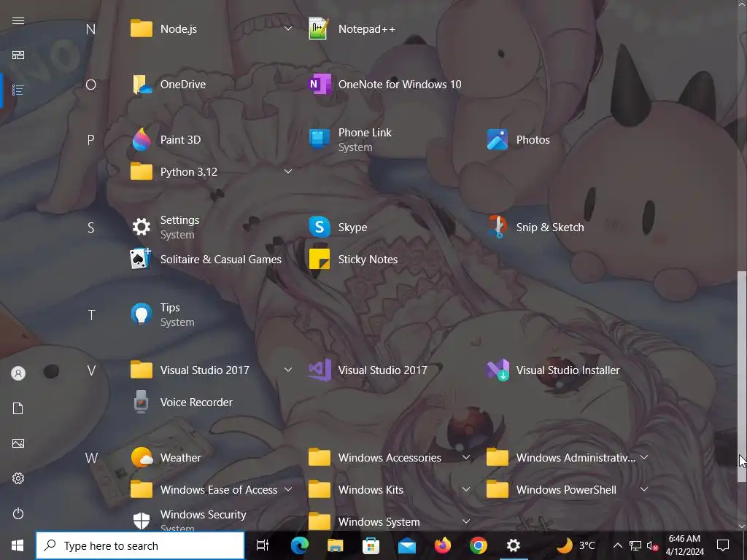This screenshot has height=560, width=747.
Task: Click the hamburger menu icon
Action: pyautogui.click(x=18, y=20)
